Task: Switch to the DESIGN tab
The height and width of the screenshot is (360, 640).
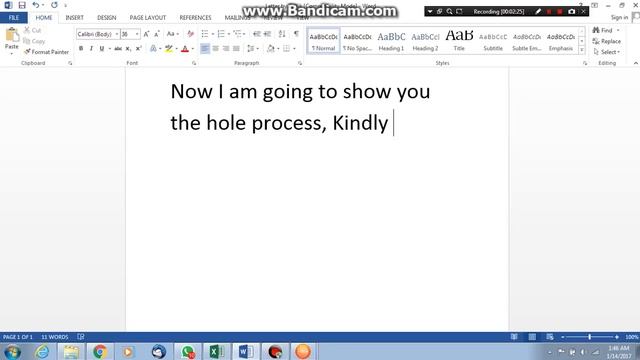Action: pos(107,18)
